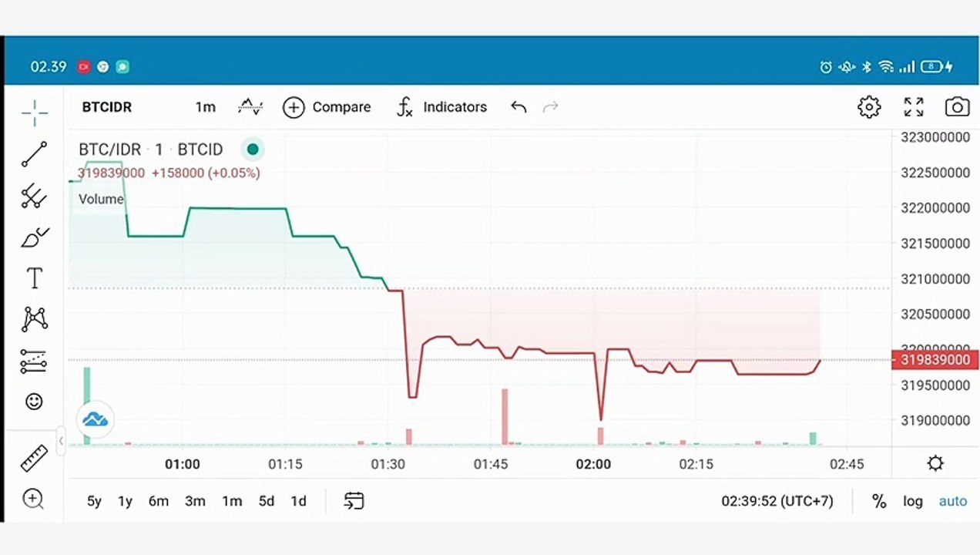
Task: Click the 323000000 price axis label
Action: tap(935, 137)
